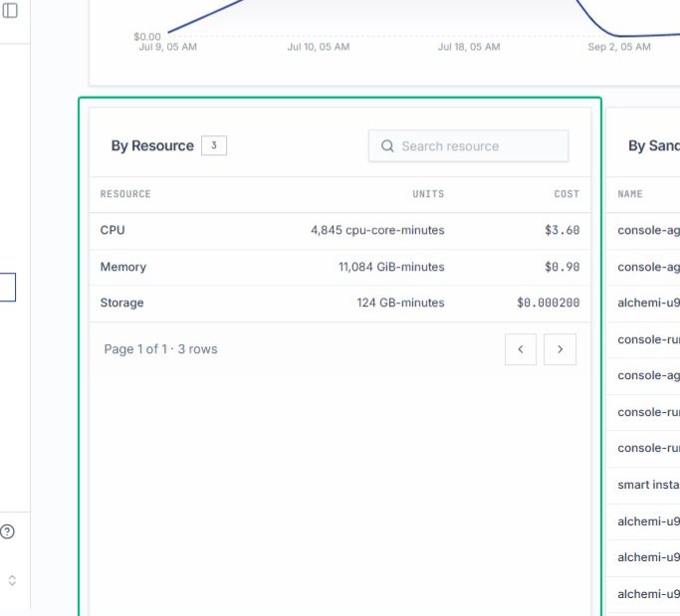Go to previous page of resources
The image size is (680, 616).
click(x=521, y=349)
